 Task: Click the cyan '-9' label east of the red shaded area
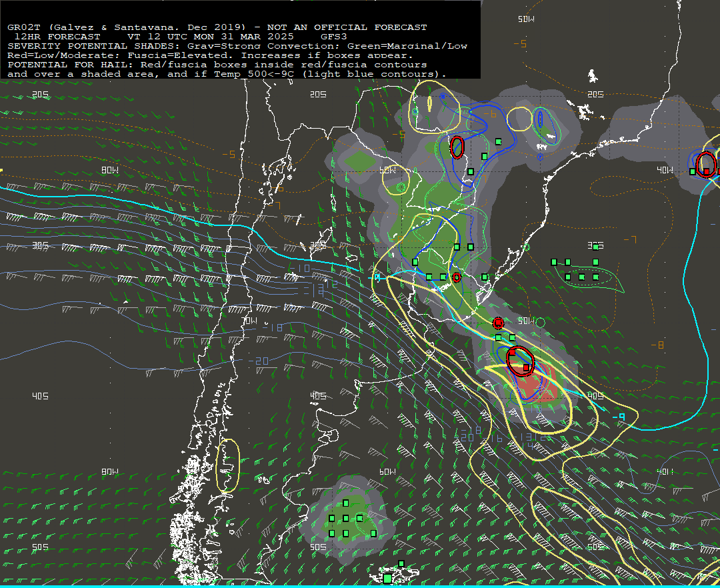(619, 417)
